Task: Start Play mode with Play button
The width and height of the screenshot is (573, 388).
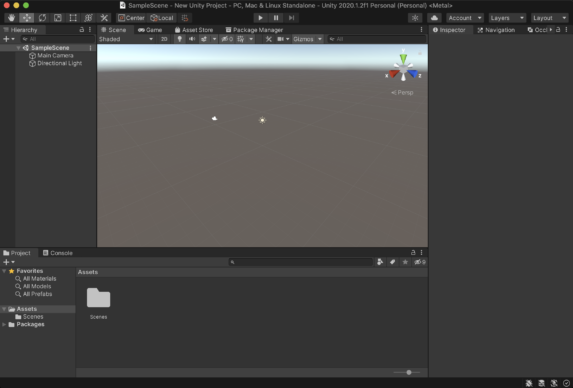Action: point(260,18)
